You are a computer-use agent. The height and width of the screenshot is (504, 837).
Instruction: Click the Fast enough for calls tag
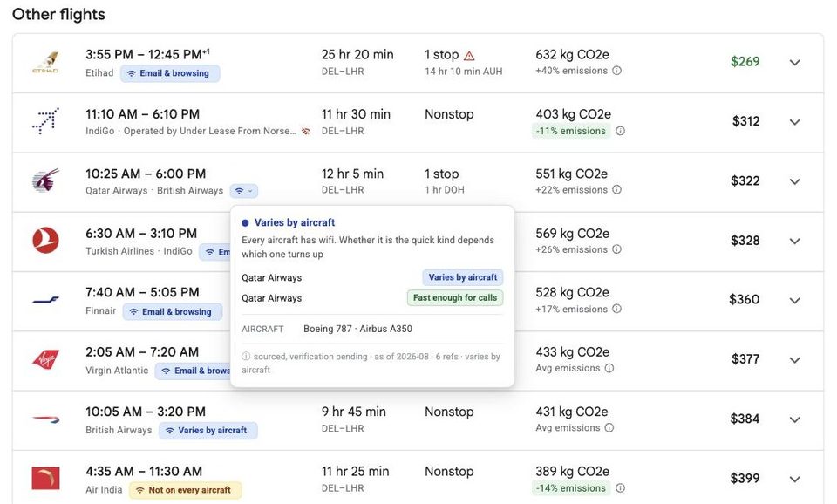point(455,298)
